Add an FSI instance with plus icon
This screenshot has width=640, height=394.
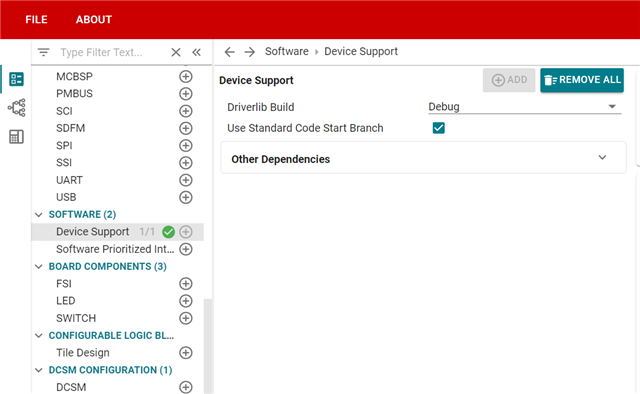[186, 284]
